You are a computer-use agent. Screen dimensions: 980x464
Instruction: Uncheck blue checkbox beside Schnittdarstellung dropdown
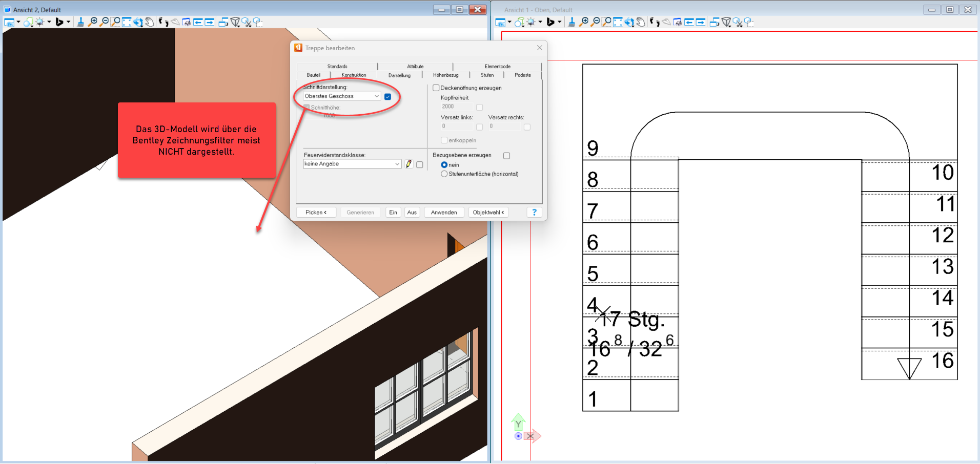click(x=388, y=97)
